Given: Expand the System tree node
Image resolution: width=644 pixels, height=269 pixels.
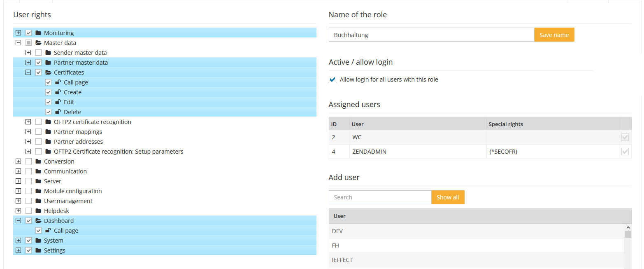Looking at the screenshot, I should point(18,241).
